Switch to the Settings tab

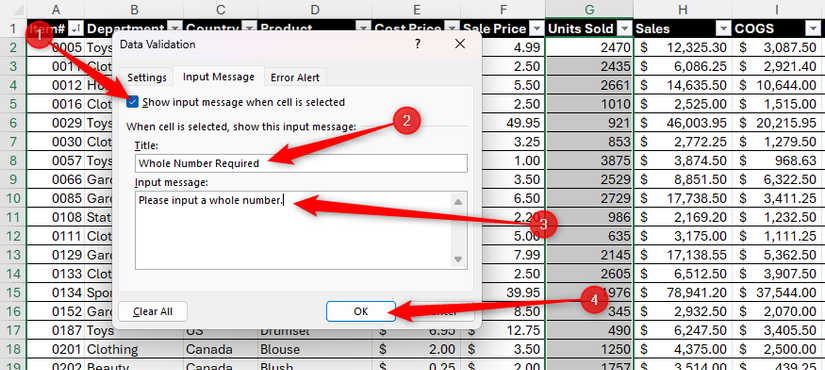(147, 77)
